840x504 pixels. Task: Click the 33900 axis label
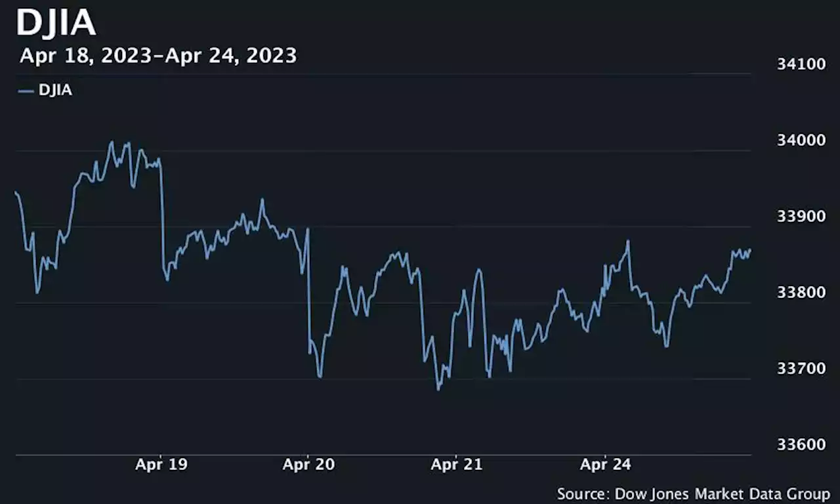point(801,216)
